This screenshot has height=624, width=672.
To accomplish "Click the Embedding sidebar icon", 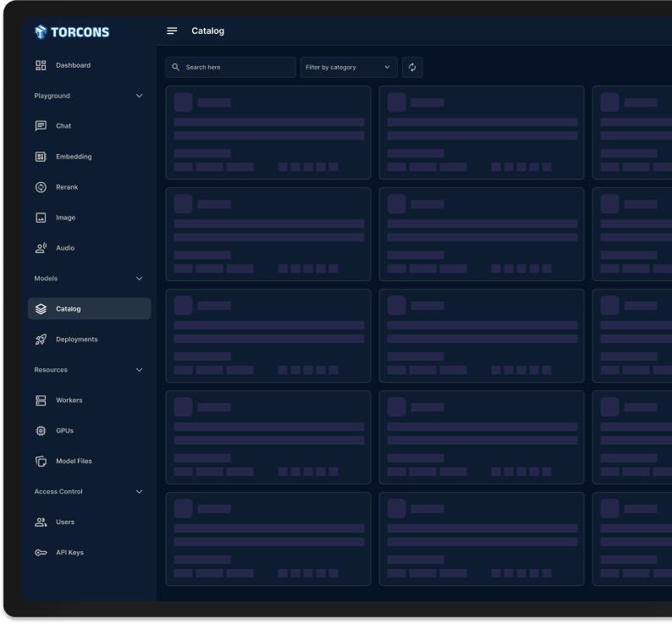I will coord(41,157).
